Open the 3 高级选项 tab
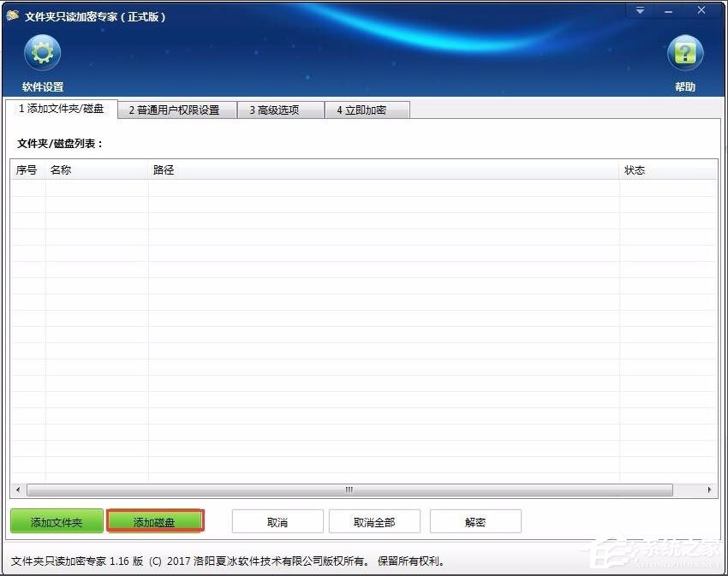The height and width of the screenshot is (576, 728). click(x=280, y=110)
